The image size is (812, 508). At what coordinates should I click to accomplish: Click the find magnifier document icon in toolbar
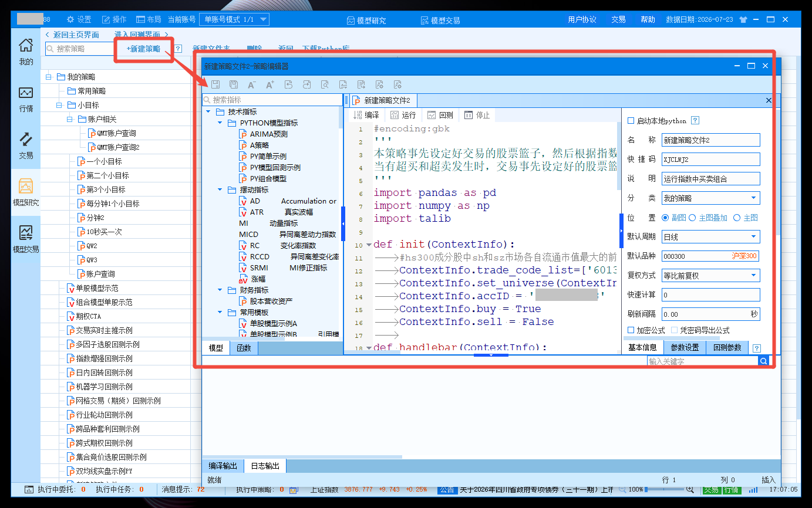click(325, 84)
